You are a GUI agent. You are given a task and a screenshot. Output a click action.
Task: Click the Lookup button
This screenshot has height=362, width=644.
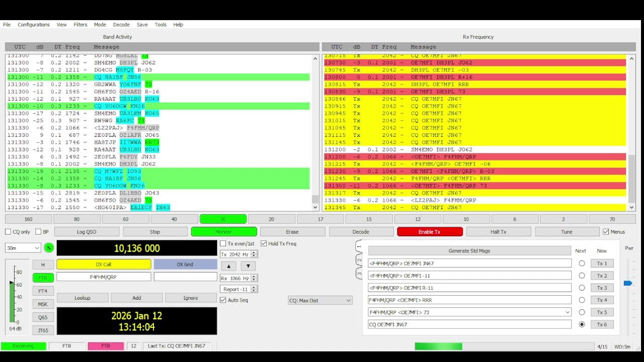(x=83, y=298)
